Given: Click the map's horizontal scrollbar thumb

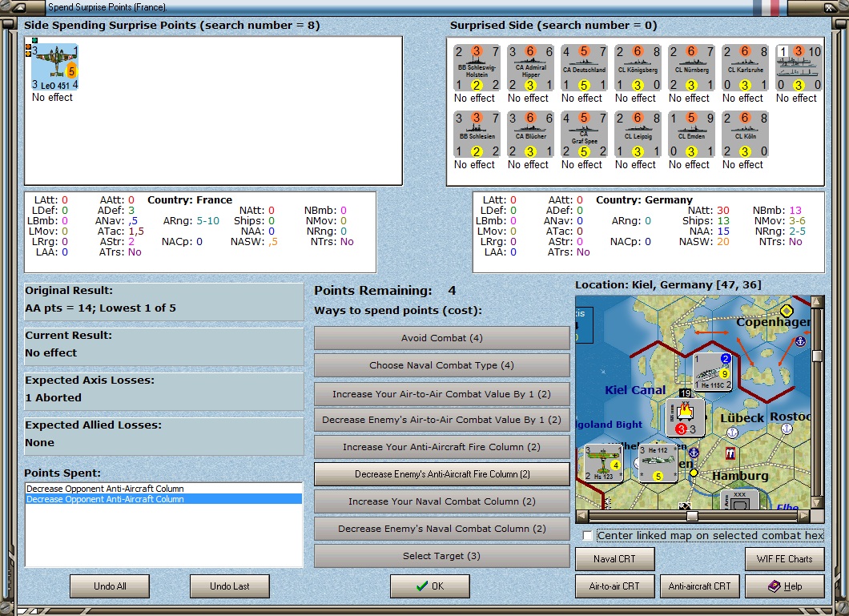Looking at the screenshot, I should (x=691, y=516).
